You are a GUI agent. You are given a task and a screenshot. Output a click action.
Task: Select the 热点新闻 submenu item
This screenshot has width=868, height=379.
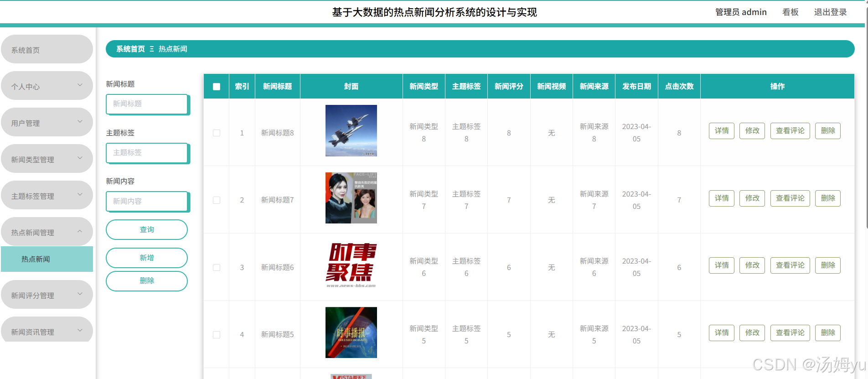point(47,259)
